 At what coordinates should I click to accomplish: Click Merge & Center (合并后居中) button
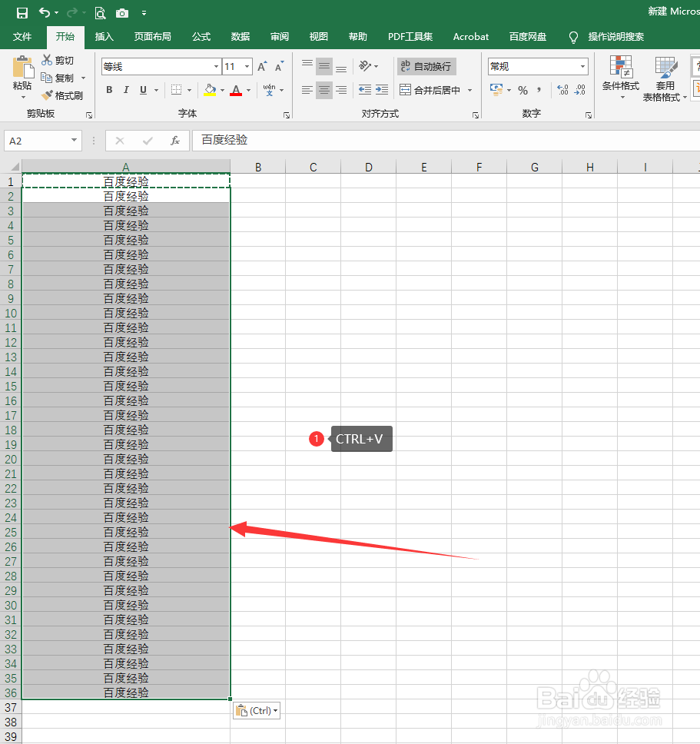(430, 90)
